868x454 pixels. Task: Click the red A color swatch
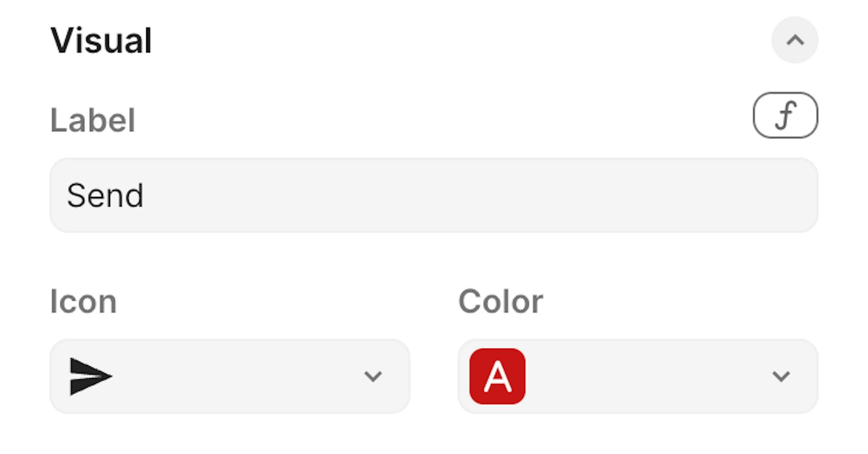coord(497,376)
